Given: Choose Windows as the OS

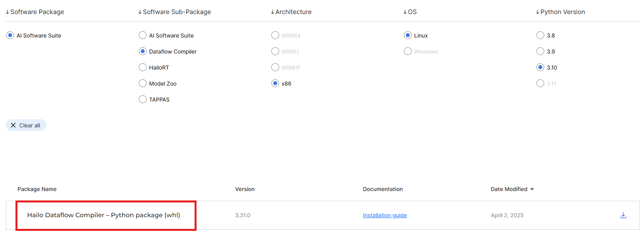Looking at the screenshot, I should click(408, 52).
